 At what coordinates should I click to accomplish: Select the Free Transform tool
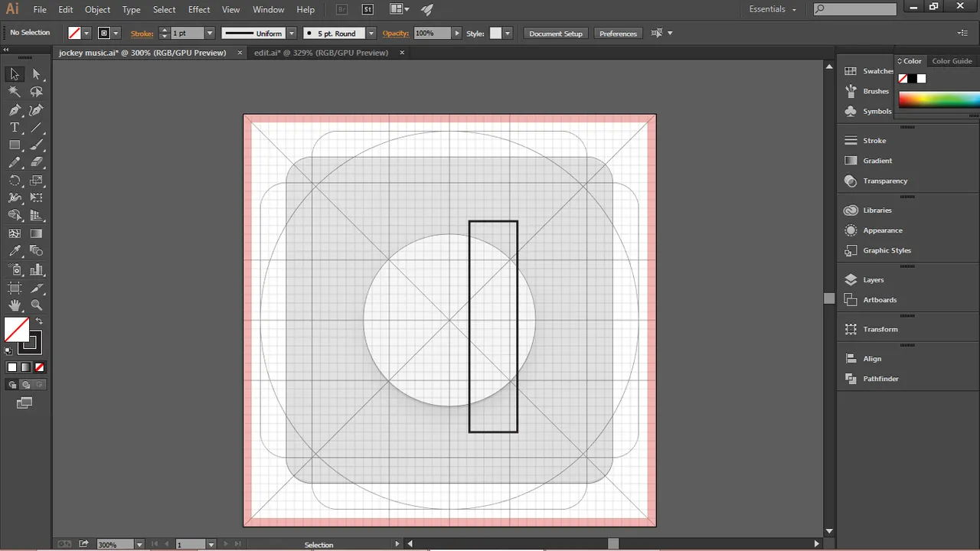[37, 197]
